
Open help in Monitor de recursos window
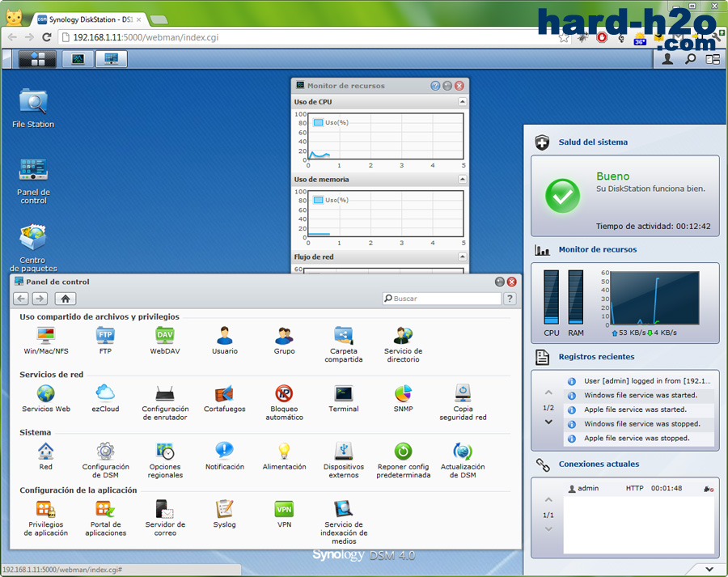point(435,86)
